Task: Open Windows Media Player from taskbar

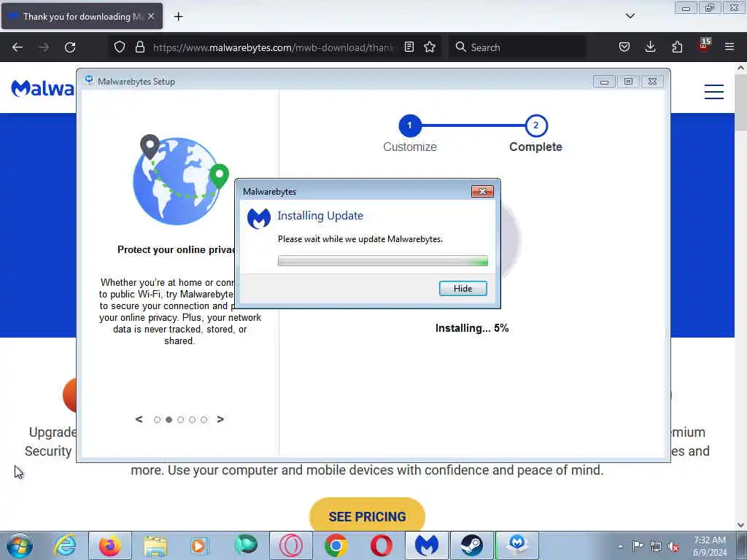Action: tap(200, 545)
